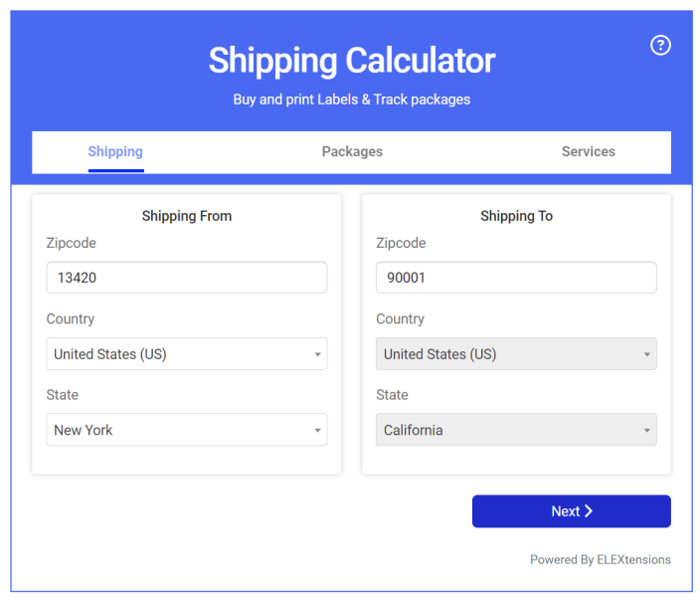
Task: Click the Country label under Shipping From
Action: point(71,319)
